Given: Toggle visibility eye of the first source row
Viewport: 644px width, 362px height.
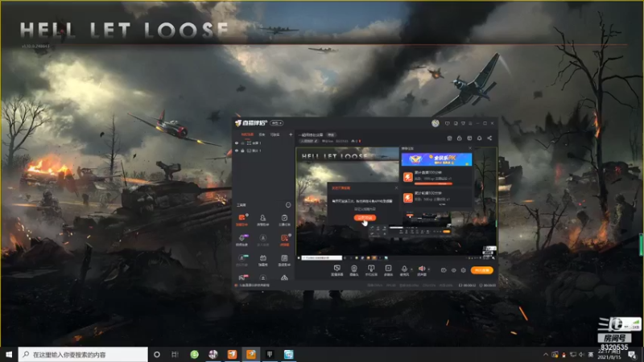Looking at the screenshot, I should [237, 143].
